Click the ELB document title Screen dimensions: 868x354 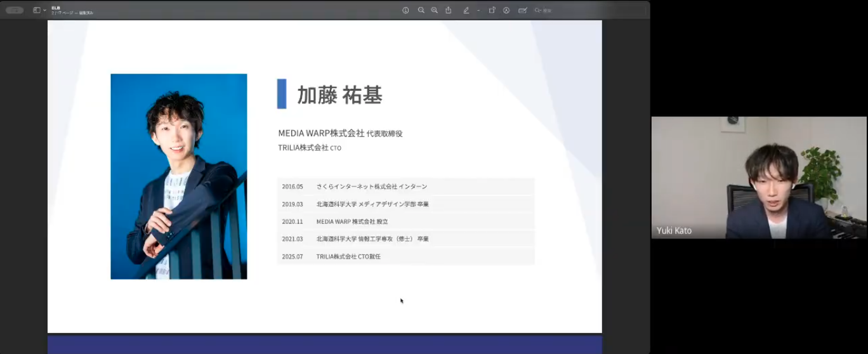56,8
